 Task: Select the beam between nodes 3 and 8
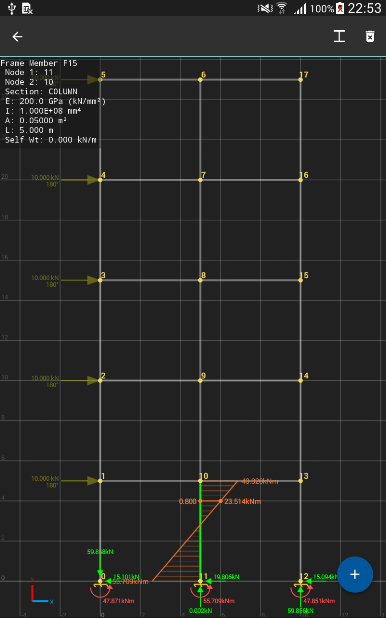click(150, 280)
